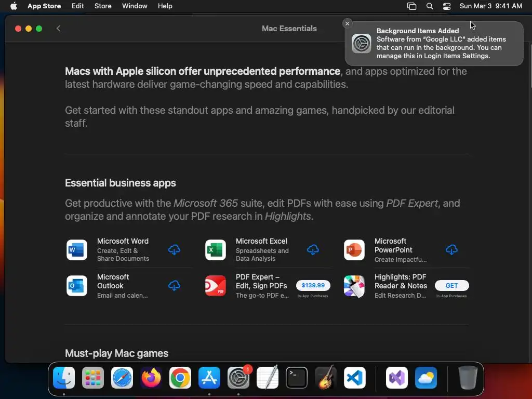Image resolution: width=532 pixels, height=399 pixels.
Task: Open the Store menu
Action: click(103, 6)
